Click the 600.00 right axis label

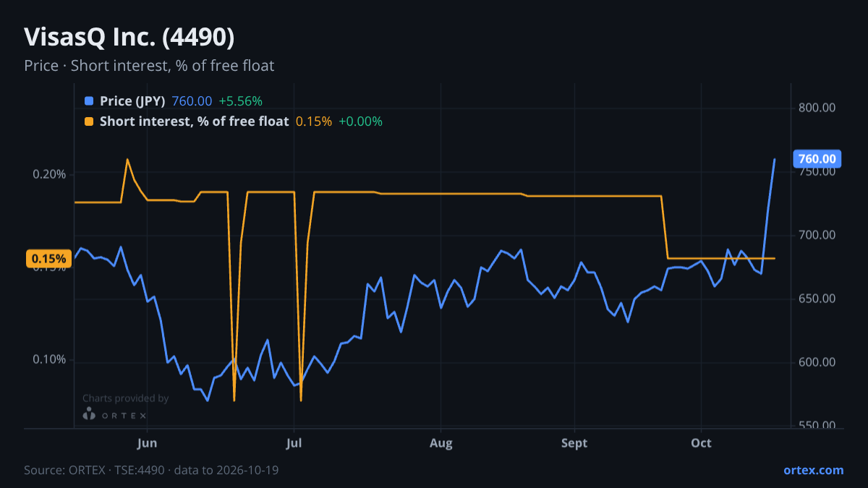817,362
